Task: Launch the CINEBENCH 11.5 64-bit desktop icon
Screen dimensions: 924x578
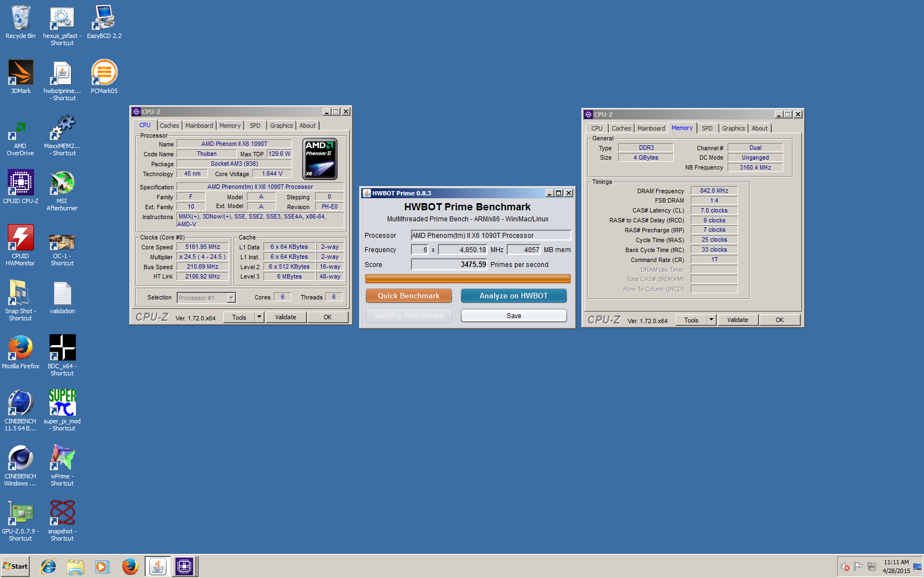Action: (x=20, y=411)
